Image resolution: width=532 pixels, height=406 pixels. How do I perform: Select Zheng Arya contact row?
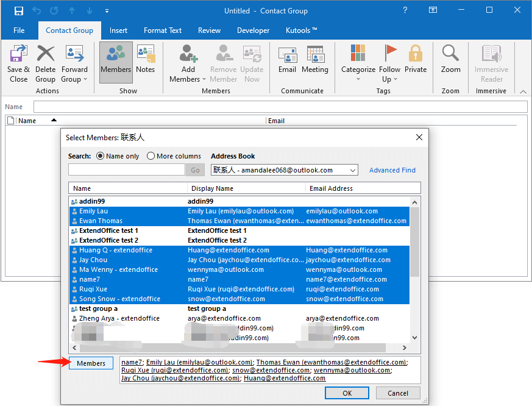(x=239, y=318)
